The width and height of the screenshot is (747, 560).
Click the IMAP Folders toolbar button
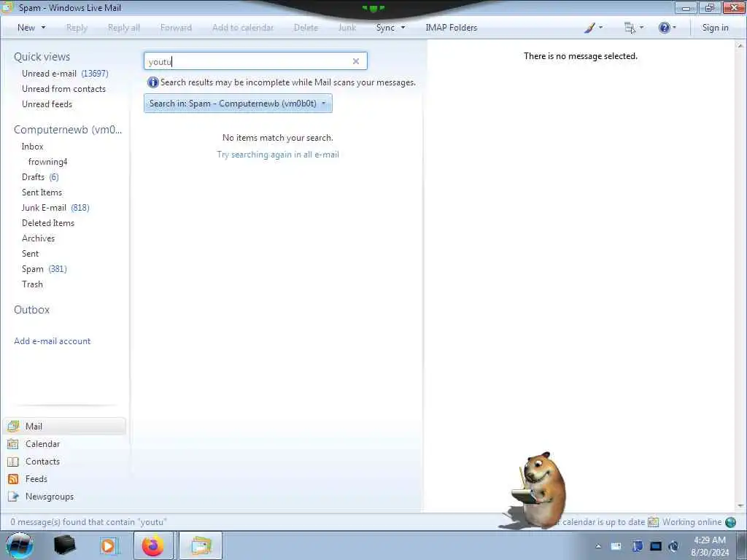point(451,28)
